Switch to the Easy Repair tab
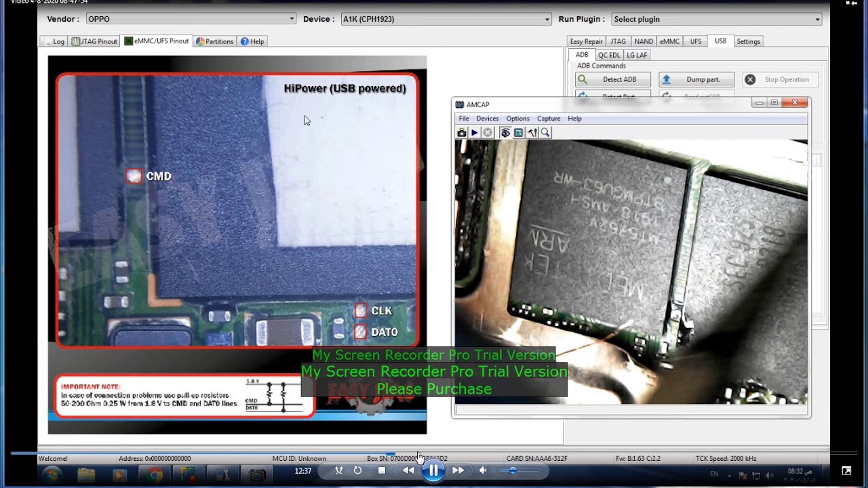This screenshot has width=868, height=488. tap(586, 41)
